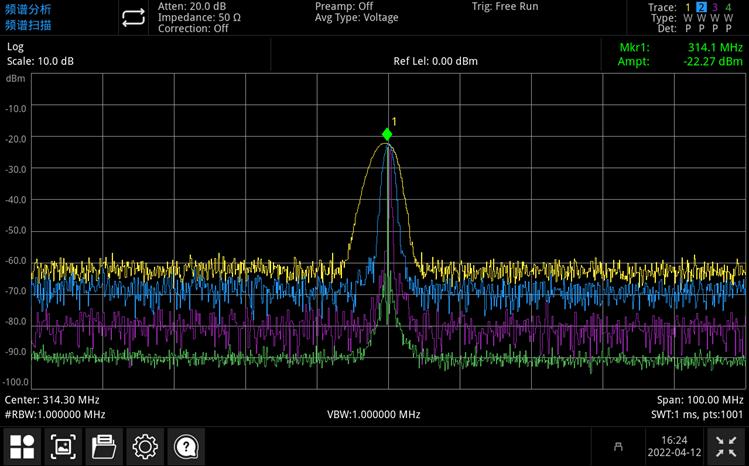Click the Center 314.30 MHz readout

(52, 399)
